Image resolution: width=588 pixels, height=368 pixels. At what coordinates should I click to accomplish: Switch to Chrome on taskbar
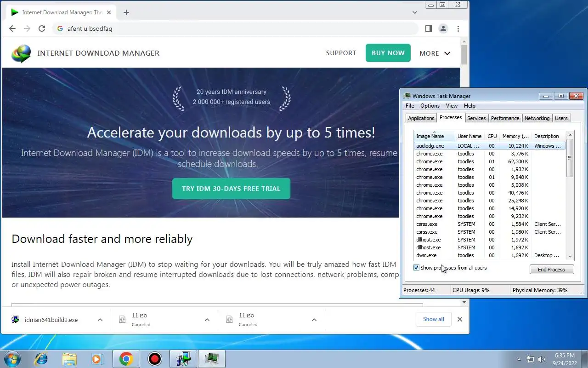126,358
